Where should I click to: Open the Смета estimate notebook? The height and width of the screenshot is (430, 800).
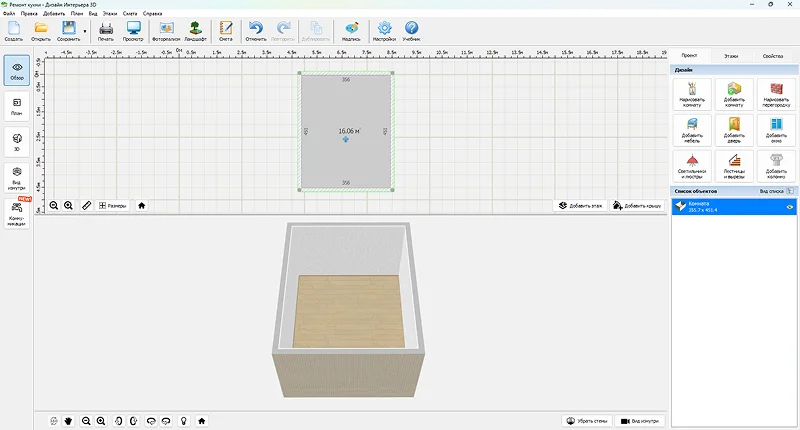pos(226,31)
